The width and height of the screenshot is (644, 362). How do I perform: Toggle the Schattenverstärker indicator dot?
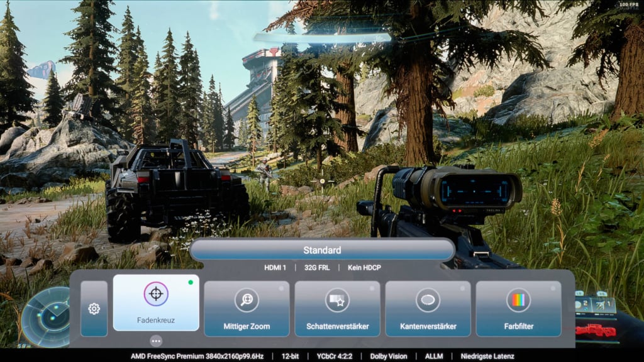coord(372,288)
